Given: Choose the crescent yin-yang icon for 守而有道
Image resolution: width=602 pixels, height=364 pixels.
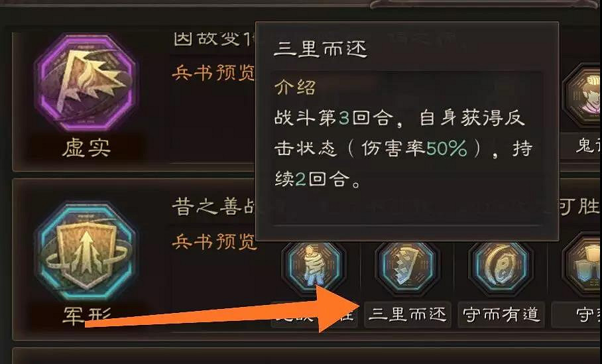Looking at the screenshot, I should click(501, 266).
